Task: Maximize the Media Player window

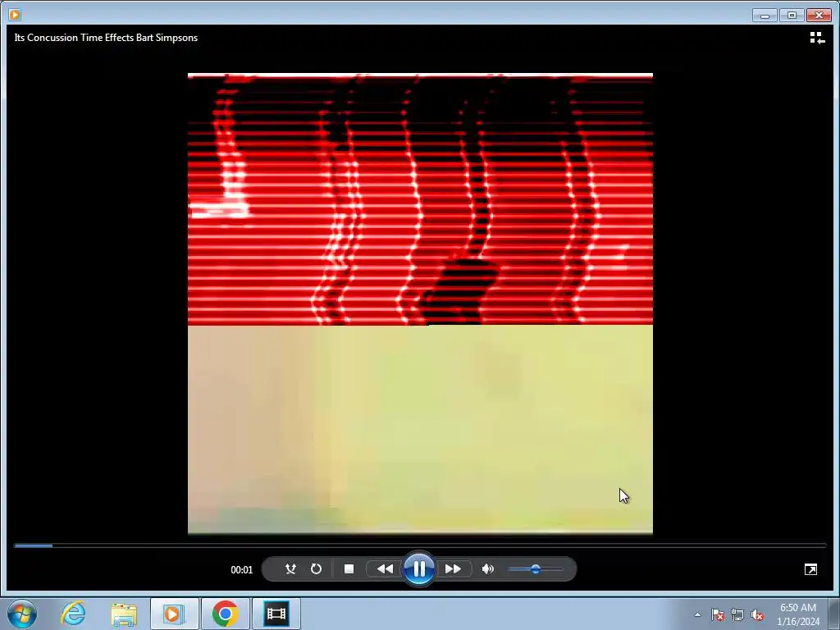Action: 792,15
